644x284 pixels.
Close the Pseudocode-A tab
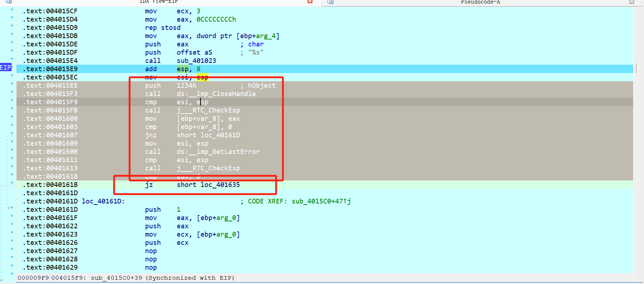(631, 2)
